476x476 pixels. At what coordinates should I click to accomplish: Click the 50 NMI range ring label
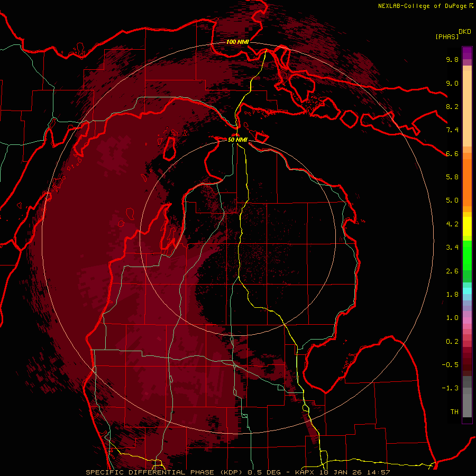click(237, 140)
